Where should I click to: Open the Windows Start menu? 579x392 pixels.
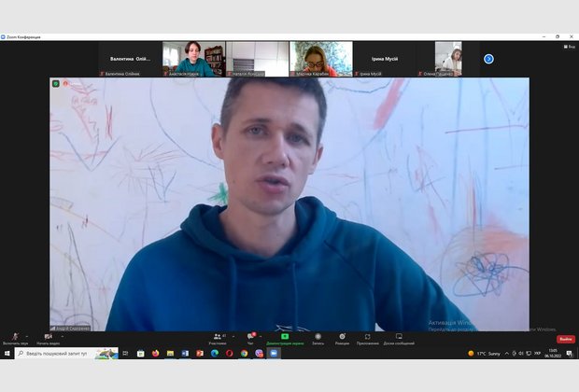pos(7,354)
